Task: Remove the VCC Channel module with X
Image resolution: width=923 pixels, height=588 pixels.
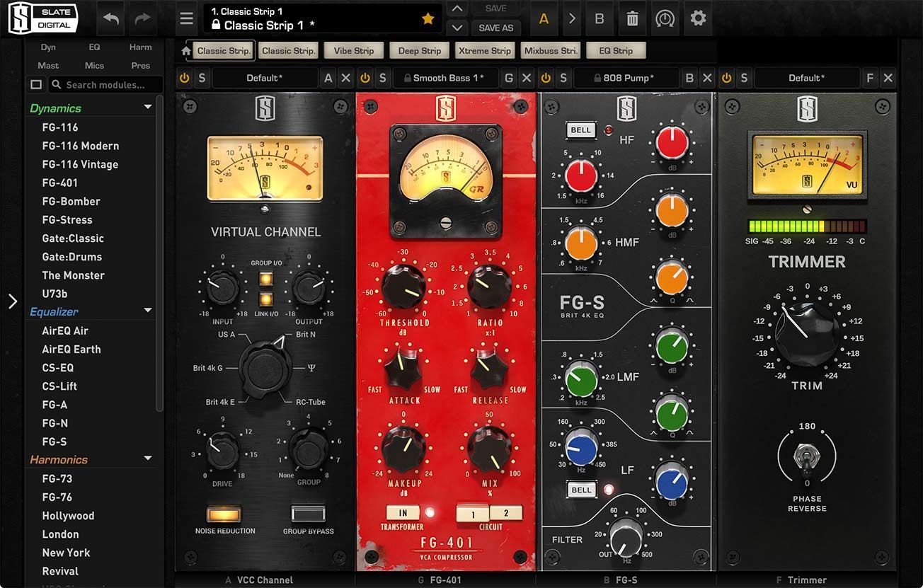Action: (x=345, y=78)
